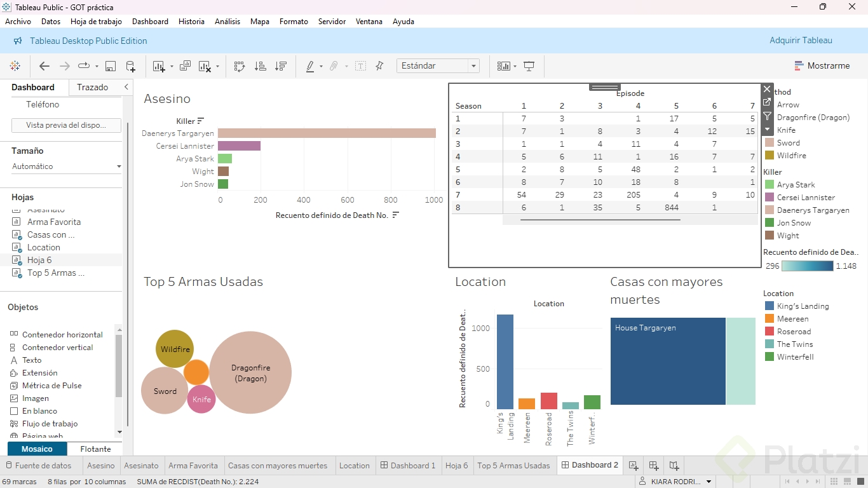This screenshot has height=488, width=868.
Task: Click the sort icon beside Recuento definido axis title
Action: pyautogui.click(x=395, y=215)
